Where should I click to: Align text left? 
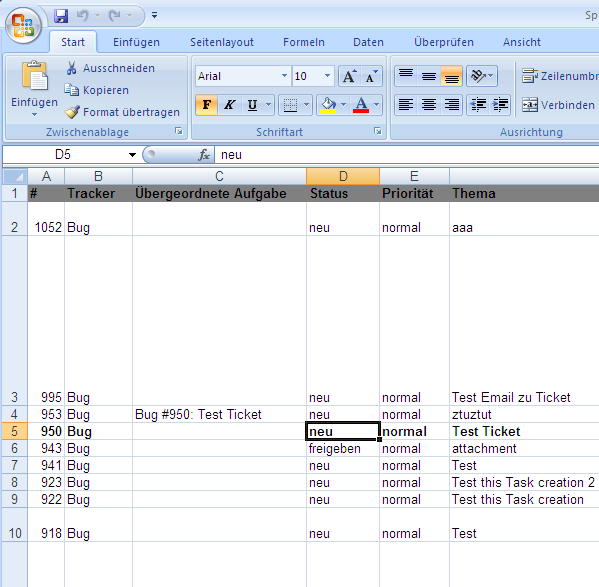406,105
